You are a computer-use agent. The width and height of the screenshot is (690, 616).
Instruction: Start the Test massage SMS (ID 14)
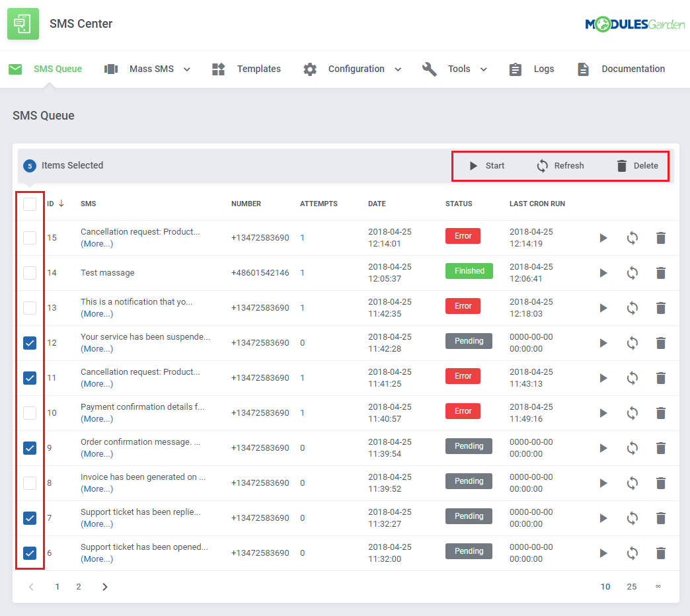pyautogui.click(x=603, y=273)
